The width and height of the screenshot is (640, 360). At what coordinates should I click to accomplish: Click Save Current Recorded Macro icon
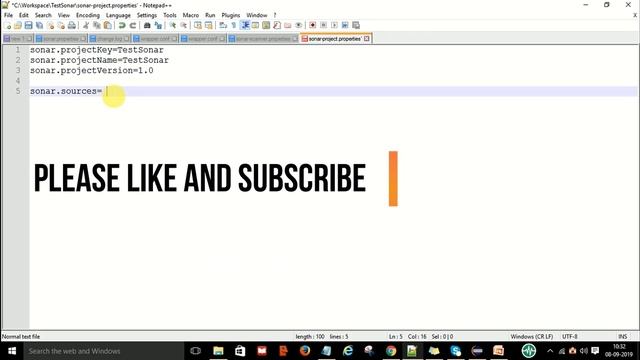[x=356, y=25]
